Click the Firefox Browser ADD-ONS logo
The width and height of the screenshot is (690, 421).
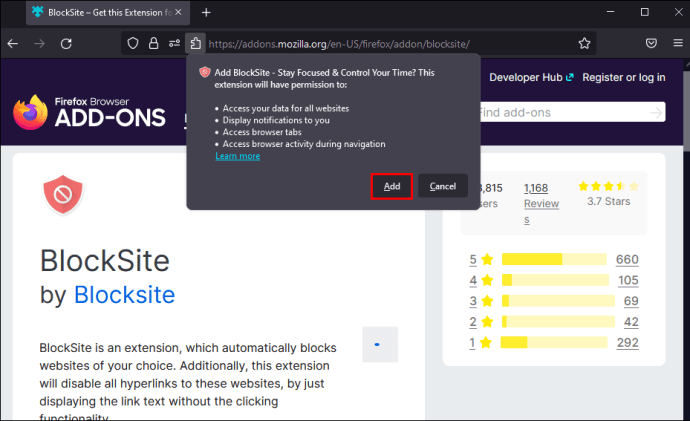[89, 113]
